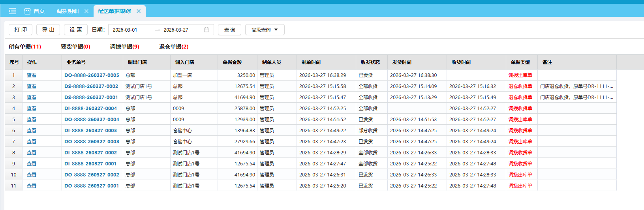Select the 退仓单据(2) filter tab
This screenshot has width=644, height=210.
(x=174, y=47)
